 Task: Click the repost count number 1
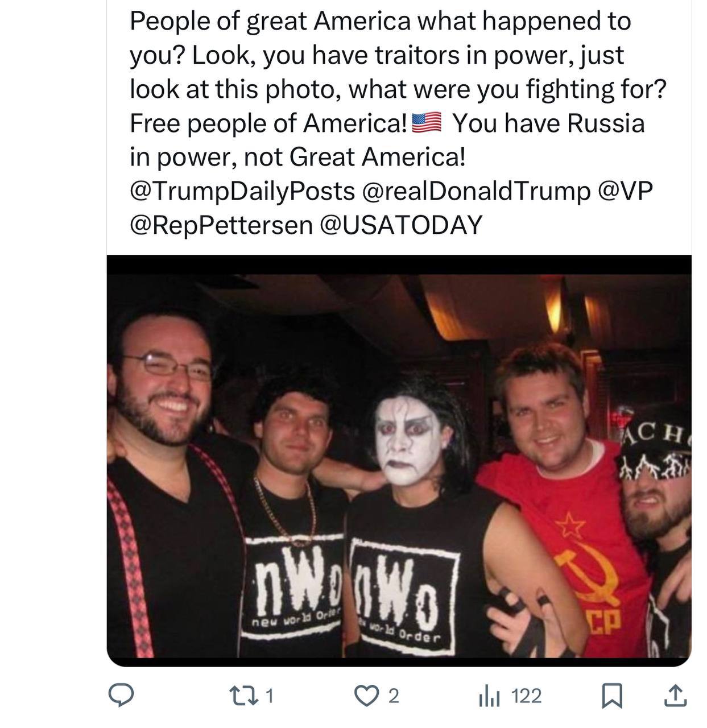[x=270, y=696]
